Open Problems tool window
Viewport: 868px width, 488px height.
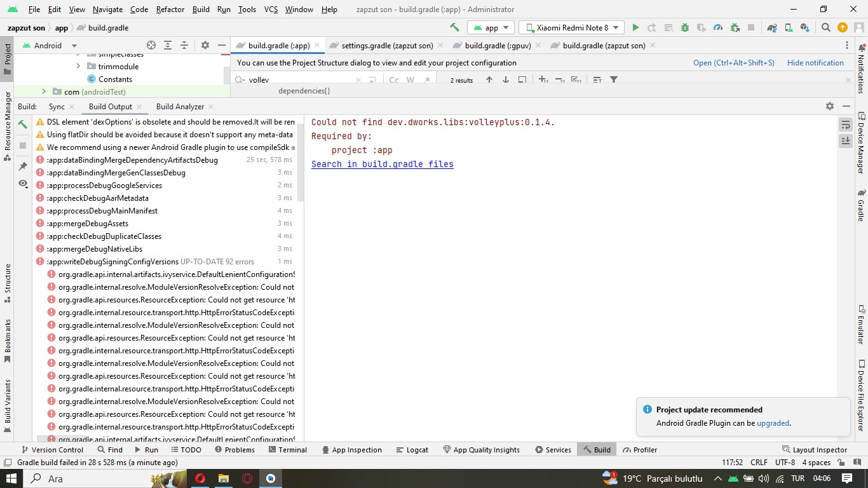pyautogui.click(x=234, y=449)
